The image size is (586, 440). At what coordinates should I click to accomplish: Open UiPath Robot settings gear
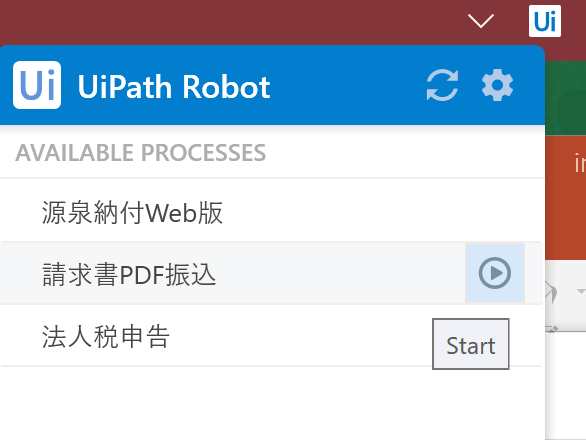tap(497, 85)
